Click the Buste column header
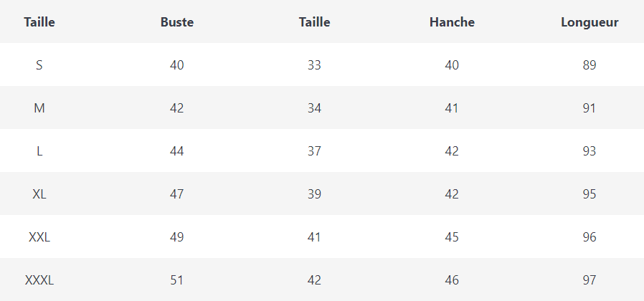 [x=177, y=22]
